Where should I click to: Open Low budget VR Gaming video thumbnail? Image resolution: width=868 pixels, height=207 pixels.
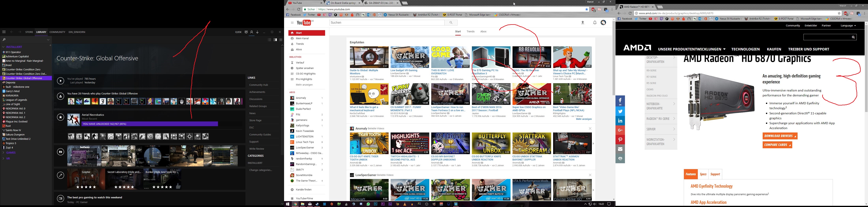410,57
